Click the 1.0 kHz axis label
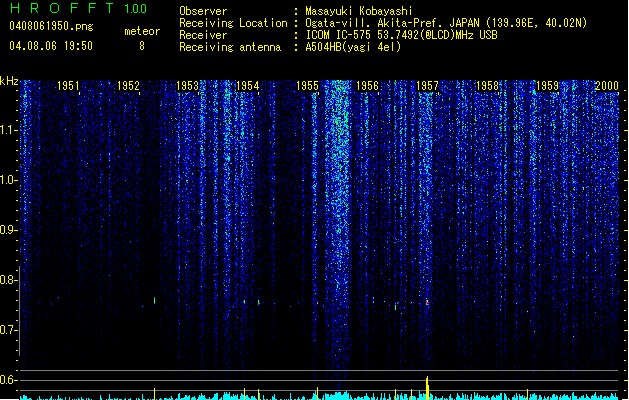The image size is (629, 400). point(8,180)
